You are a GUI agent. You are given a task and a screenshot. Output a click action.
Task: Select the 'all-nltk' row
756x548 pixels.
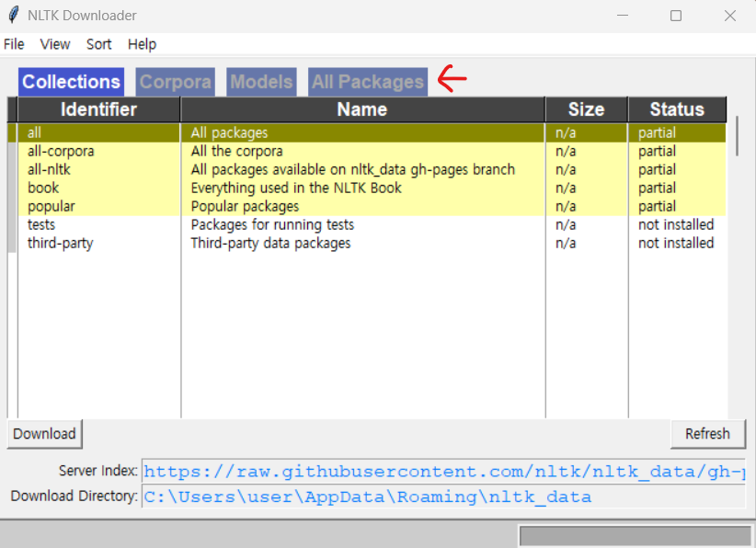(x=372, y=170)
